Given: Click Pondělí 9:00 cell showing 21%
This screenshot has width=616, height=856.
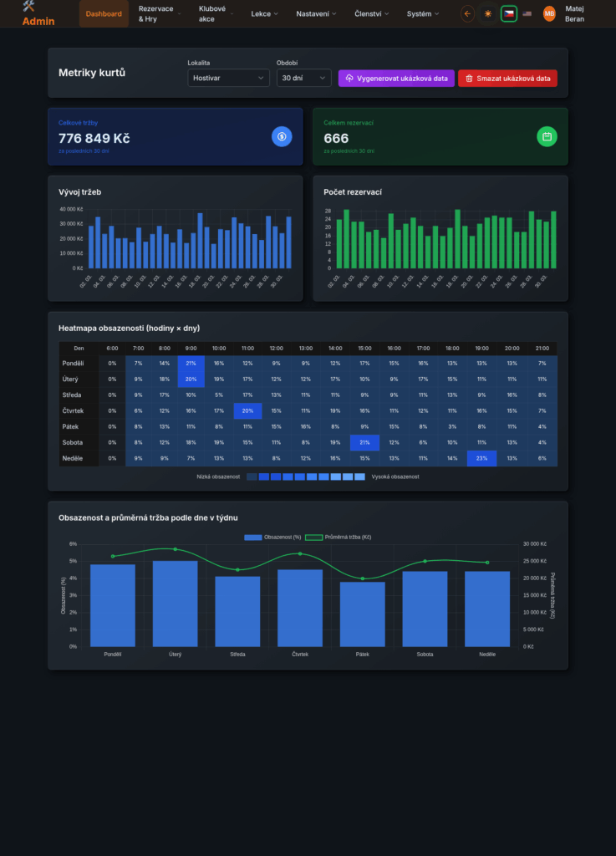Looking at the screenshot, I should tap(191, 363).
